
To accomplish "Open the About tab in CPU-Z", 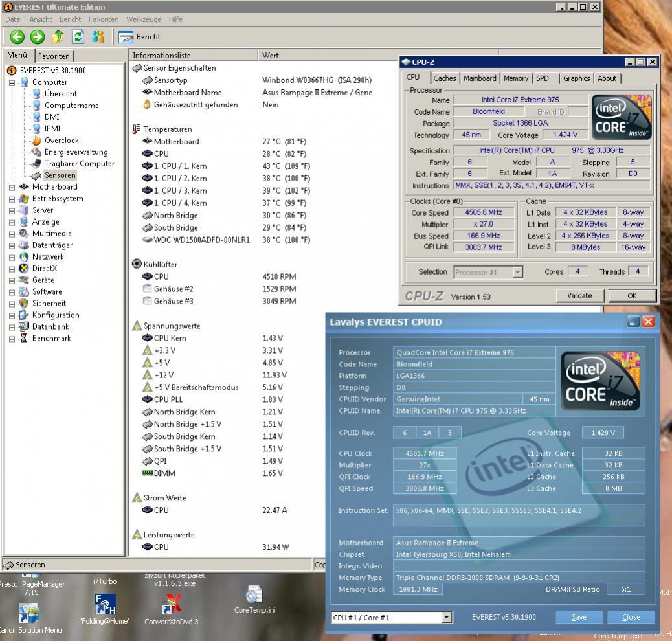I will click(607, 78).
